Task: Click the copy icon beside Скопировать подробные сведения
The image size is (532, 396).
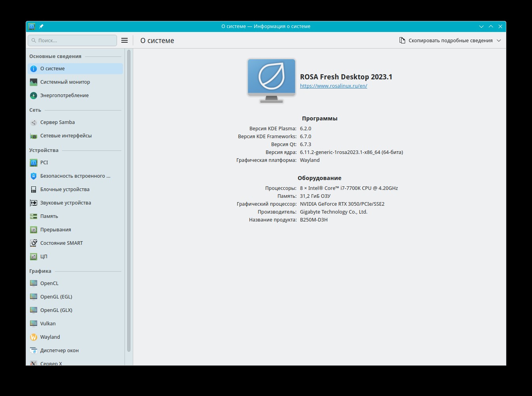Action: tap(402, 40)
